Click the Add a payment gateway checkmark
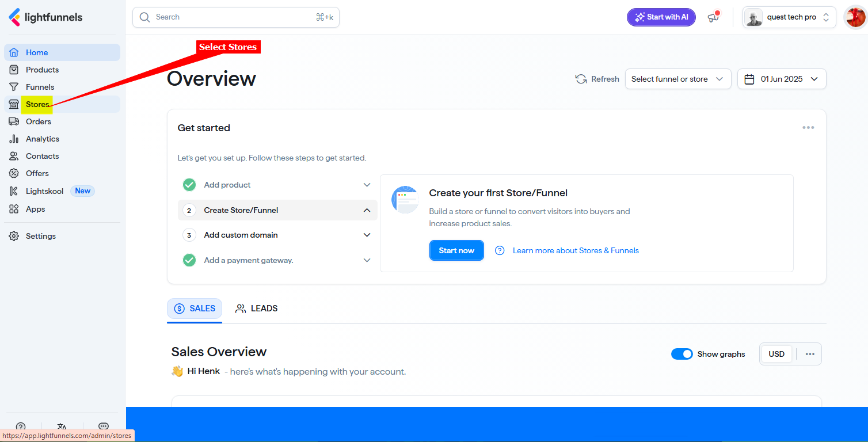Viewport: 868px width, 442px height. click(x=189, y=260)
